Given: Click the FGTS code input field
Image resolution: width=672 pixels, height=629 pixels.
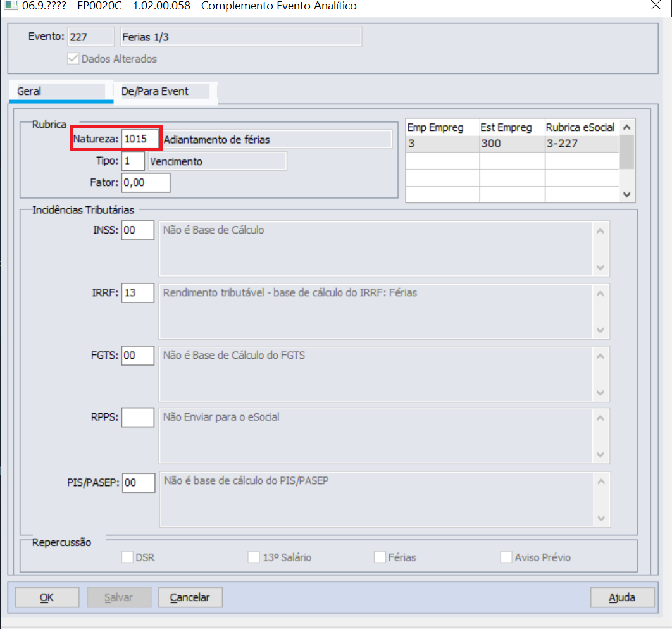Looking at the screenshot, I should [x=137, y=355].
